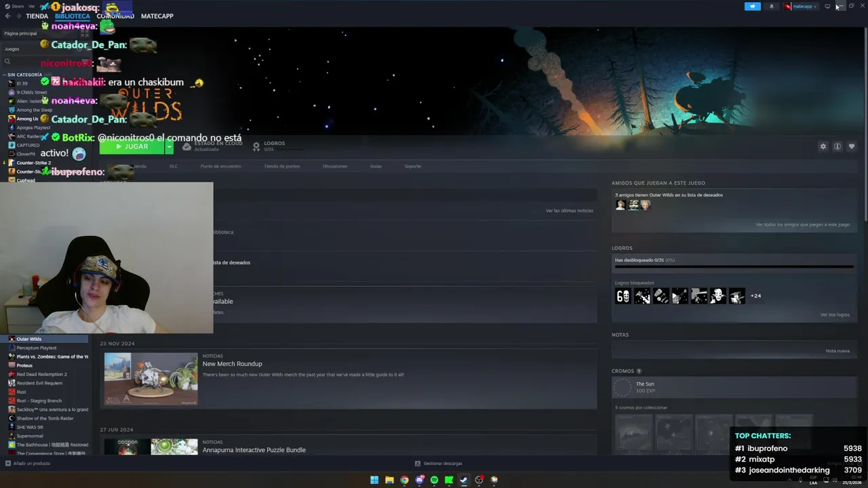Switch Steam to Big Picture mode
Image resolution: width=868 pixels, height=488 pixels.
coord(827,6)
